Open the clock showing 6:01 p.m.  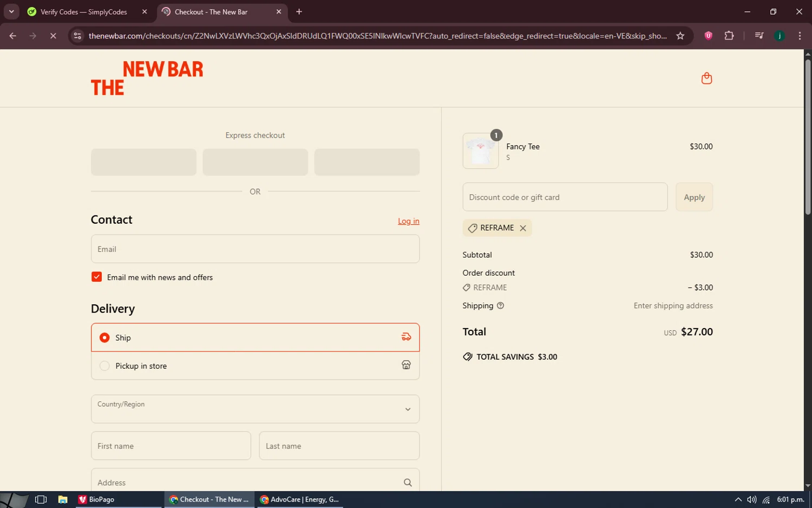(790, 499)
